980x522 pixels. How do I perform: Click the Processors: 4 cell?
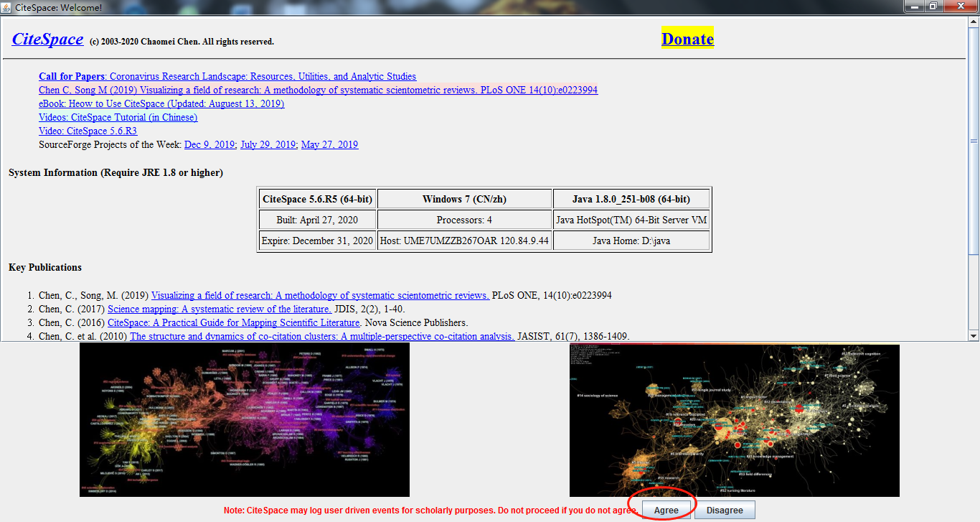click(464, 220)
